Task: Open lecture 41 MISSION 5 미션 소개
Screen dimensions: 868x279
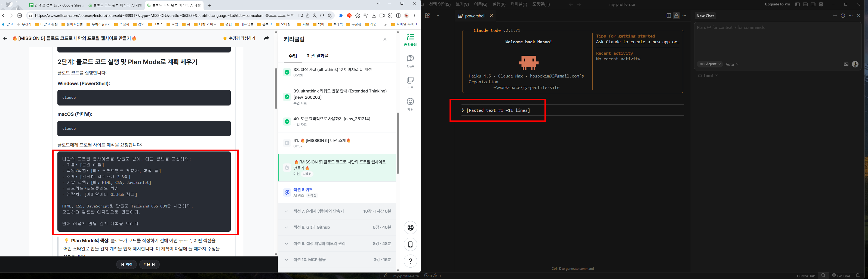Action: pyautogui.click(x=337, y=143)
